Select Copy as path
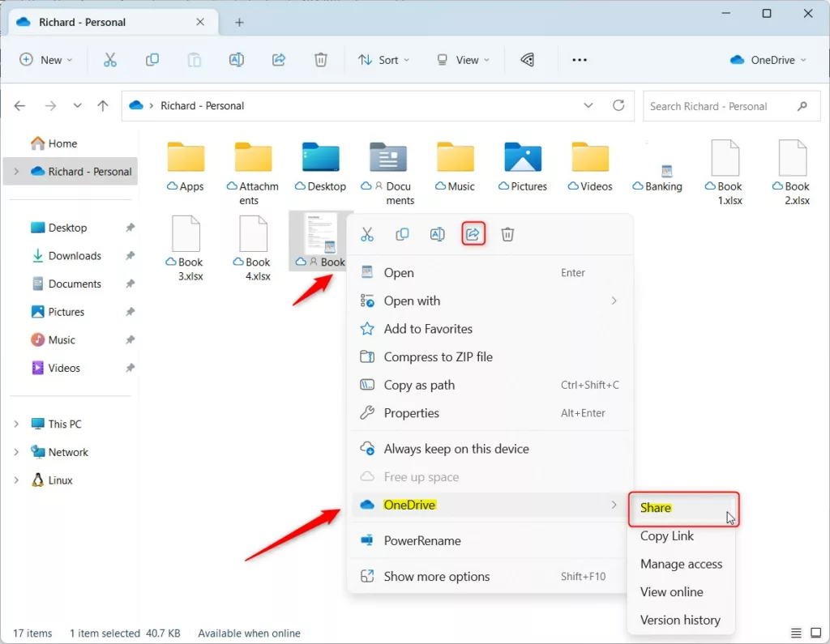Screen dimensions: 830x644 (490, 385)
